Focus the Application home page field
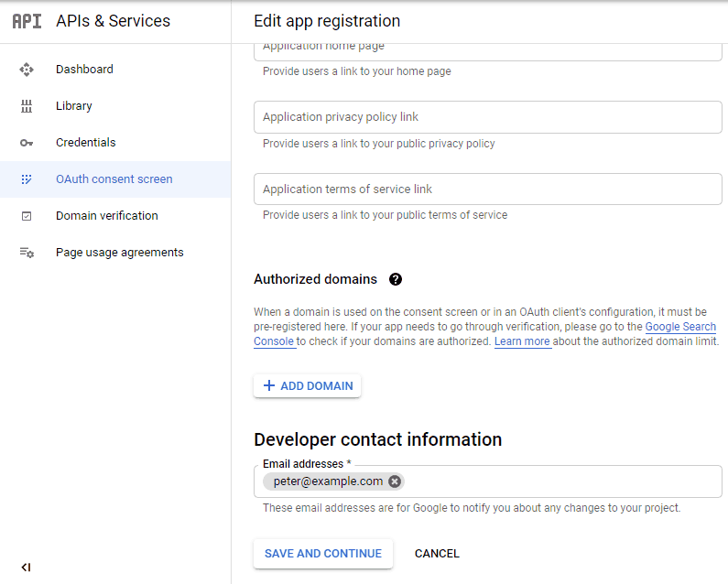 (488, 51)
